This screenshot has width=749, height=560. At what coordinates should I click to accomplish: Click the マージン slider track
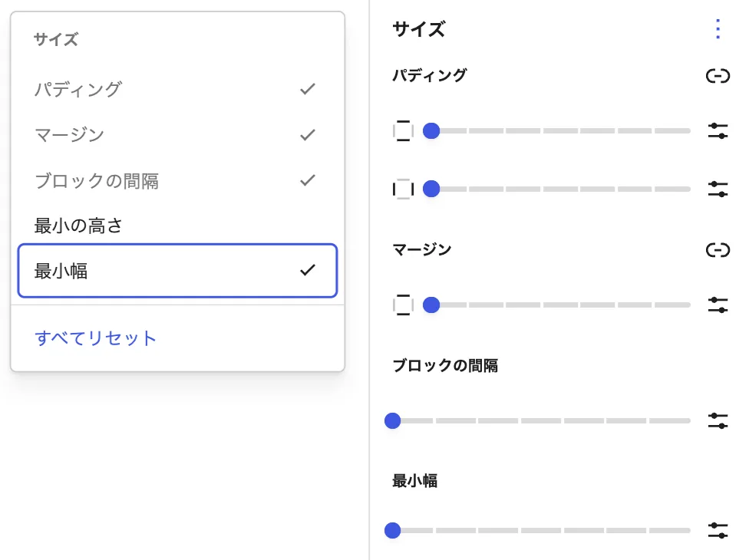[561, 305]
